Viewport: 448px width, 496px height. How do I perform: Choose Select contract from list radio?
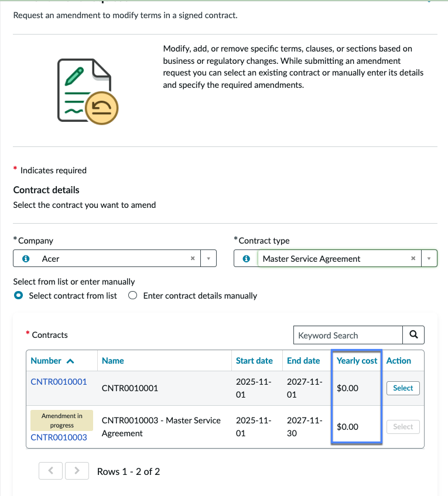[x=19, y=296]
